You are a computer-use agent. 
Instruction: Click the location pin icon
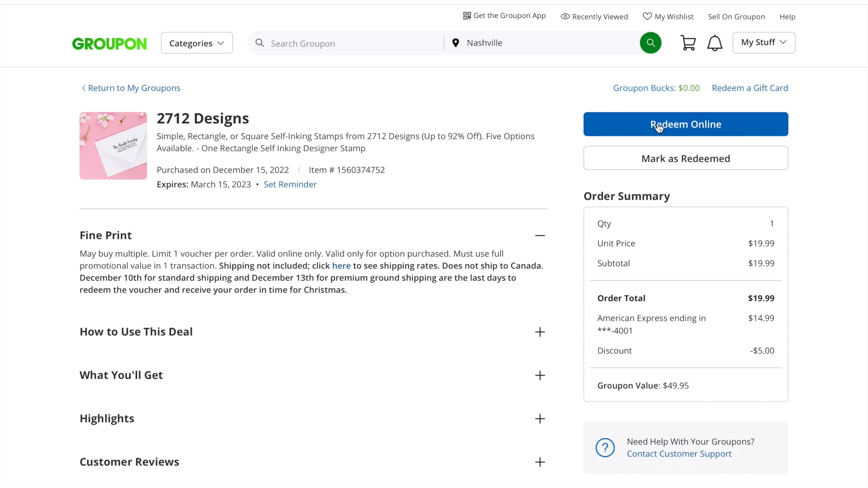[456, 43]
